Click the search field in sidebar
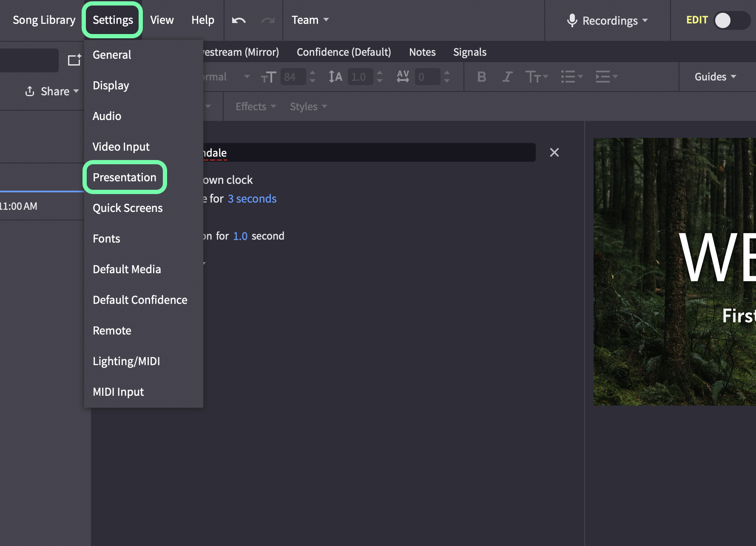Viewport: 756px width, 546px height. point(29,60)
